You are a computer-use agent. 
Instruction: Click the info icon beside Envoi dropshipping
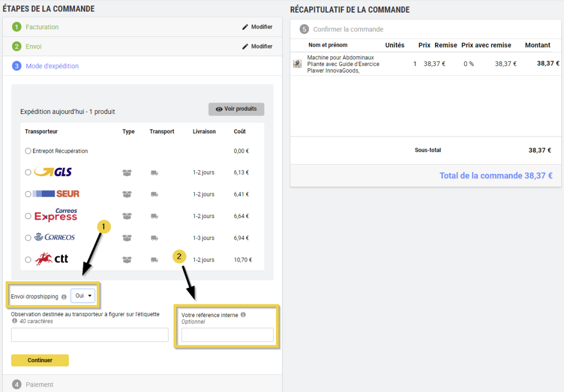(64, 297)
